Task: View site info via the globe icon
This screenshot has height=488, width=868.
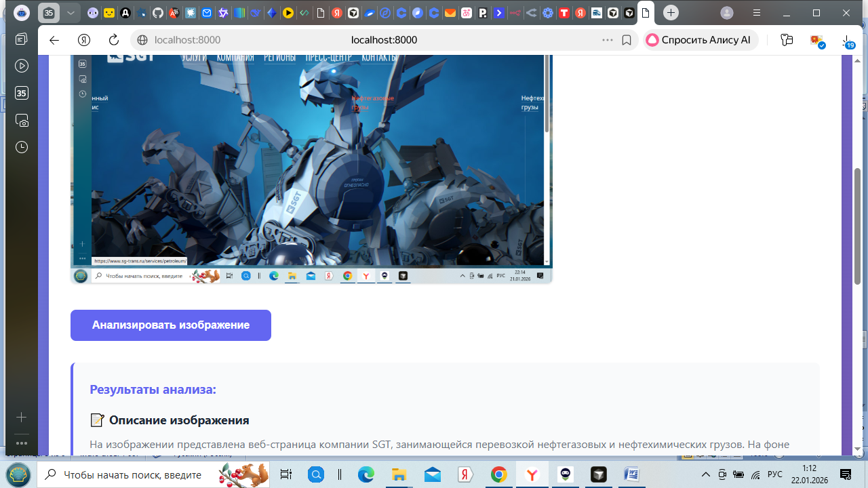Action: pyautogui.click(x=142, y=40)
